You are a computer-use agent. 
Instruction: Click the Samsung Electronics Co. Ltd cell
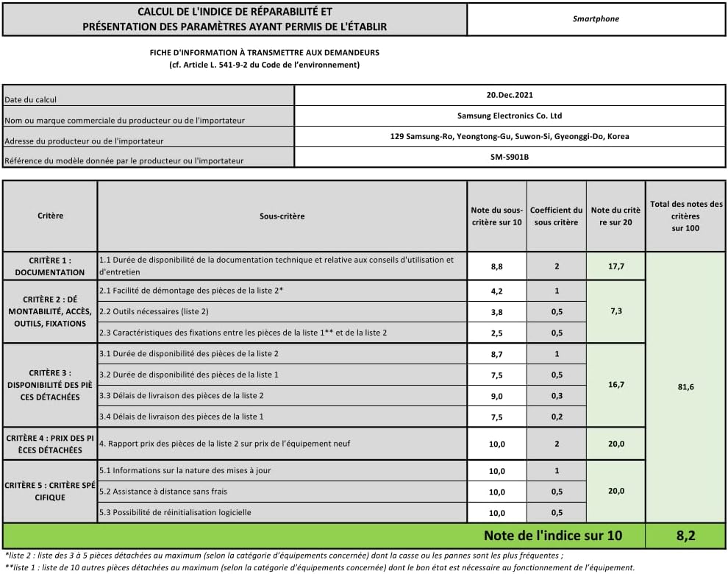510,116
